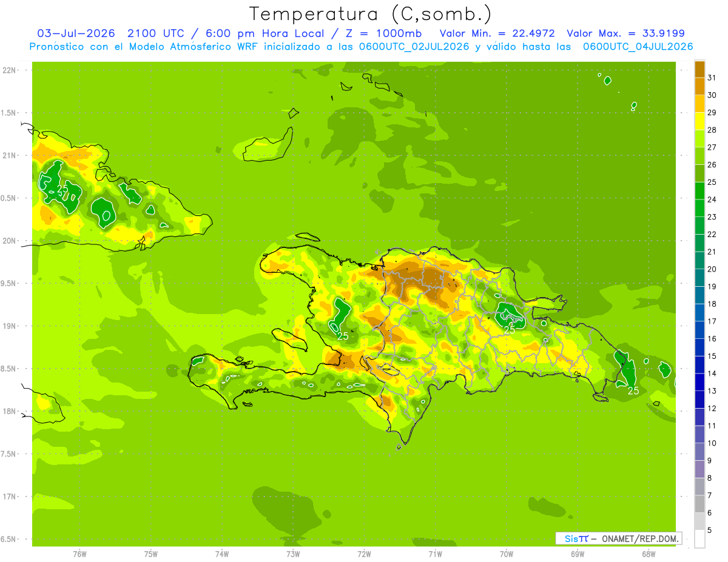728x562 pixels.
Task: Click the 'ONAMET/REP.DOM.' credit label
Action: 639,538
